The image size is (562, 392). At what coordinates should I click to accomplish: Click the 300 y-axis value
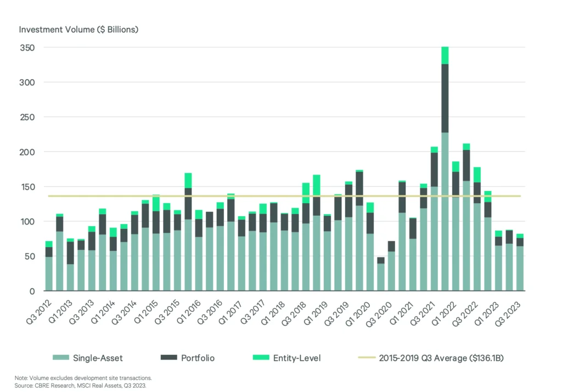coord(27,82)
